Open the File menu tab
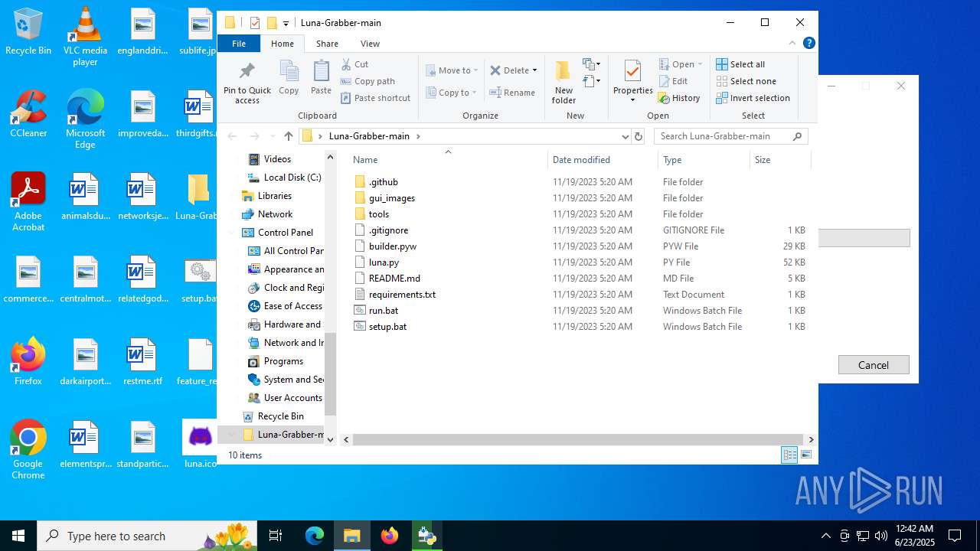 [239, 44]
